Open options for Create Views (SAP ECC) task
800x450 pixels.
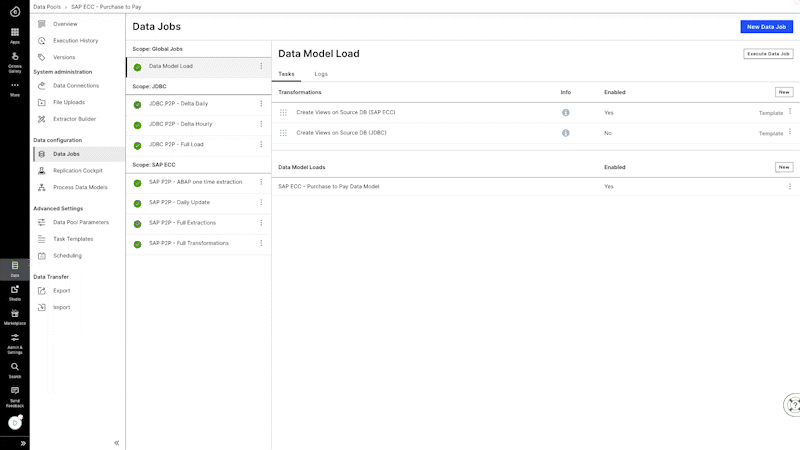pos(790,111)
